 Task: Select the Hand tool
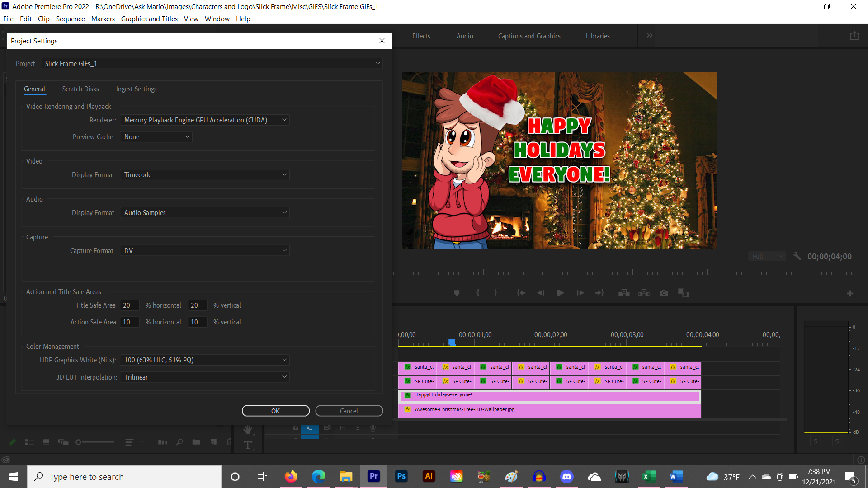click(x=248, y=430)
